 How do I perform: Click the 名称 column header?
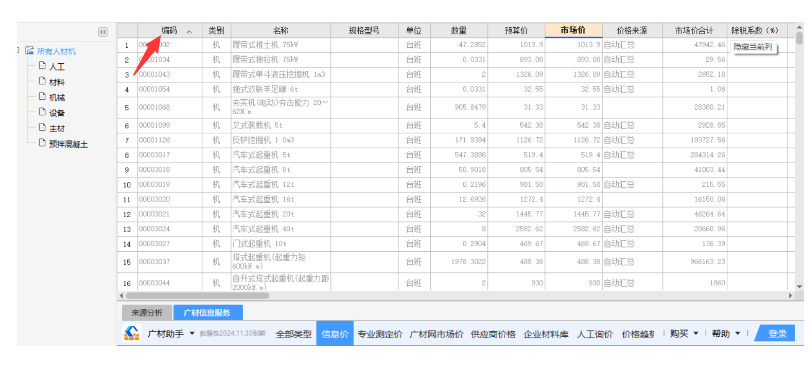click(281, 31)
